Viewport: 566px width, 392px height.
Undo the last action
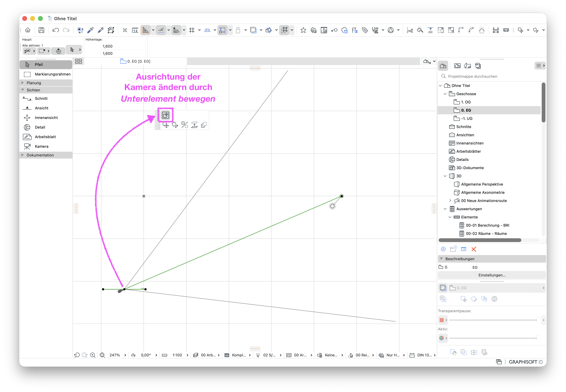(56, 30)
